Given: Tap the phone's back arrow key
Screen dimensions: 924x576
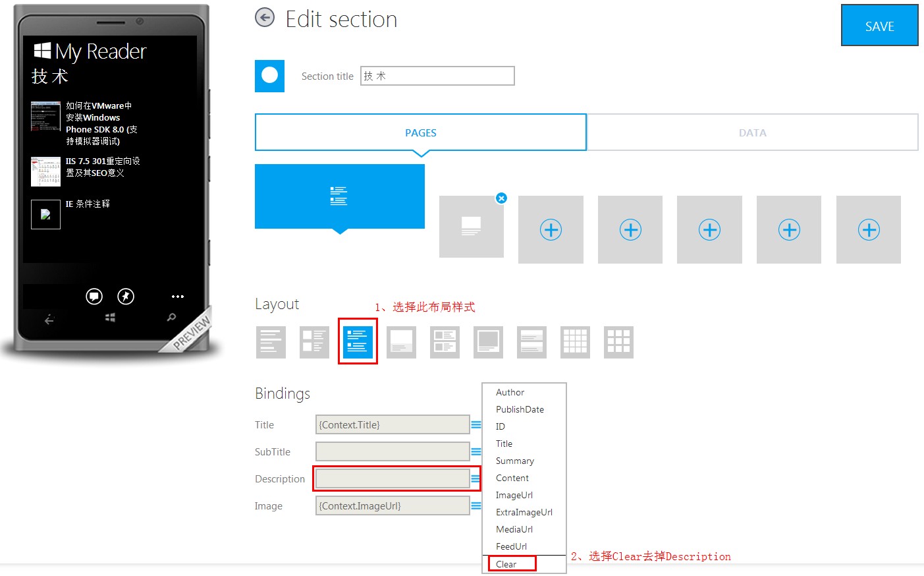Looking at the screenshot, I should click(x=49, y=320).
